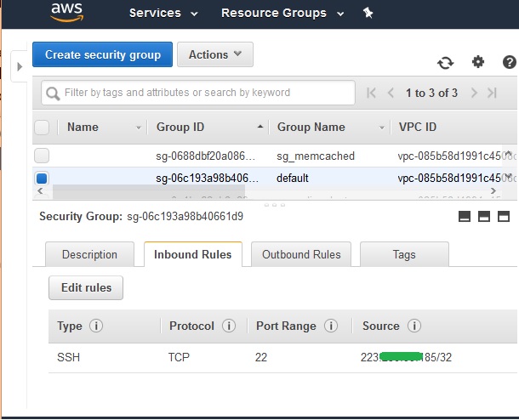Click the Edit rules button

pyautogui.click(x=86, y=287)
